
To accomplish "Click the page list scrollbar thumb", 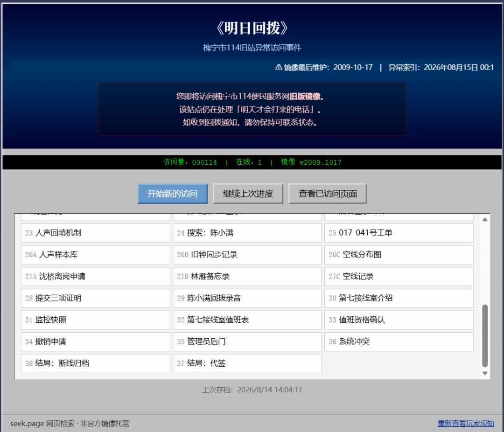I will [485, 335].
